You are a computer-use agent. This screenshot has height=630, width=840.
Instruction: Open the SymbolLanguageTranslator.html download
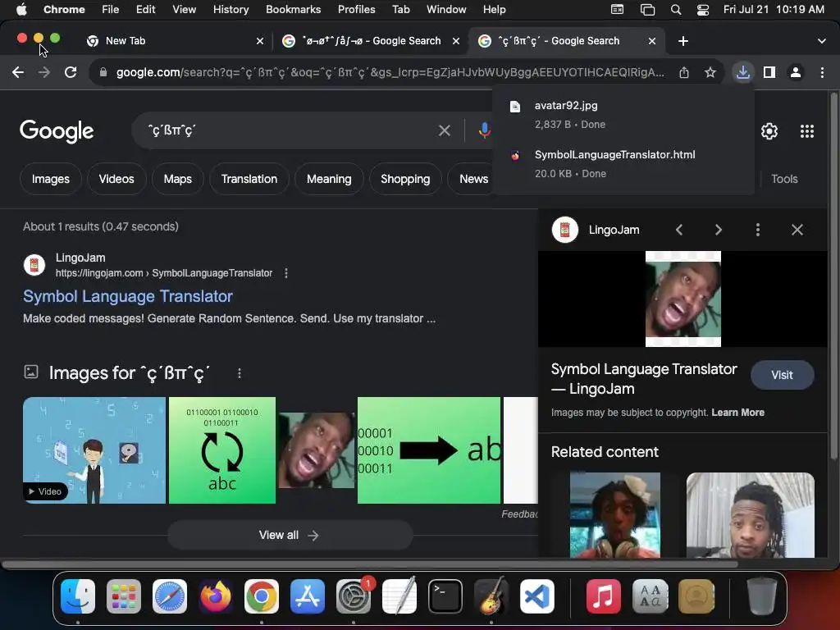623,164
